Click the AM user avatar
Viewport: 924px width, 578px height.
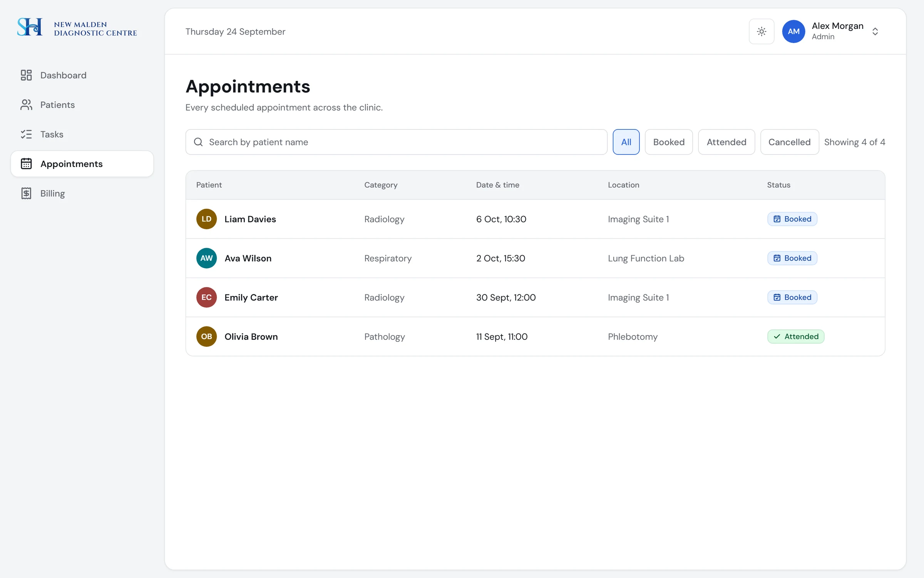(x=793, y=32)
